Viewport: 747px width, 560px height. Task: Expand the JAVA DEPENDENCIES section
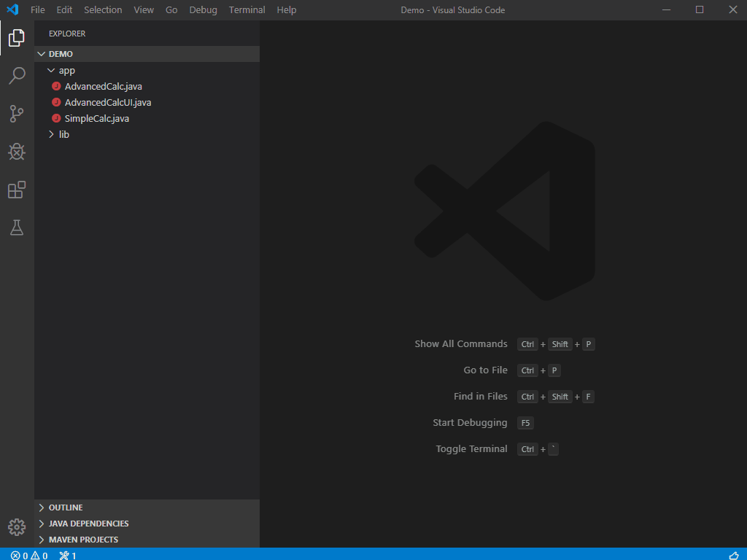click(88, 523)
